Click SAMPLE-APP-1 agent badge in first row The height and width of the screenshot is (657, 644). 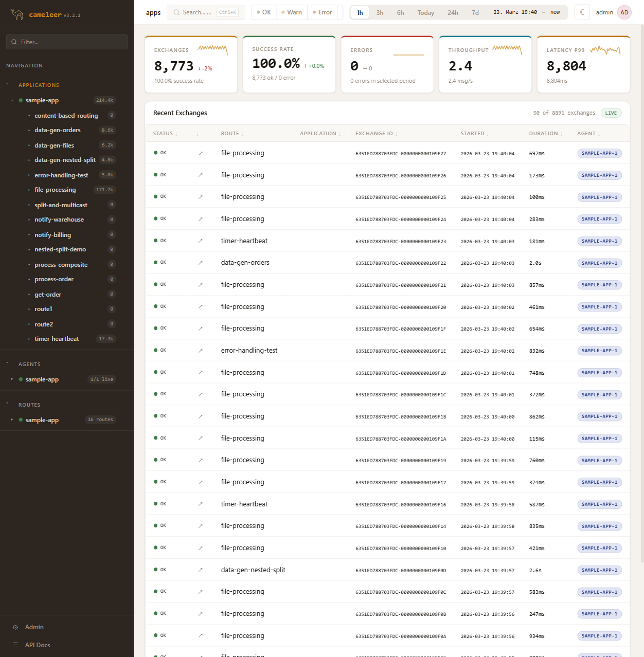[x=599, y=153]
